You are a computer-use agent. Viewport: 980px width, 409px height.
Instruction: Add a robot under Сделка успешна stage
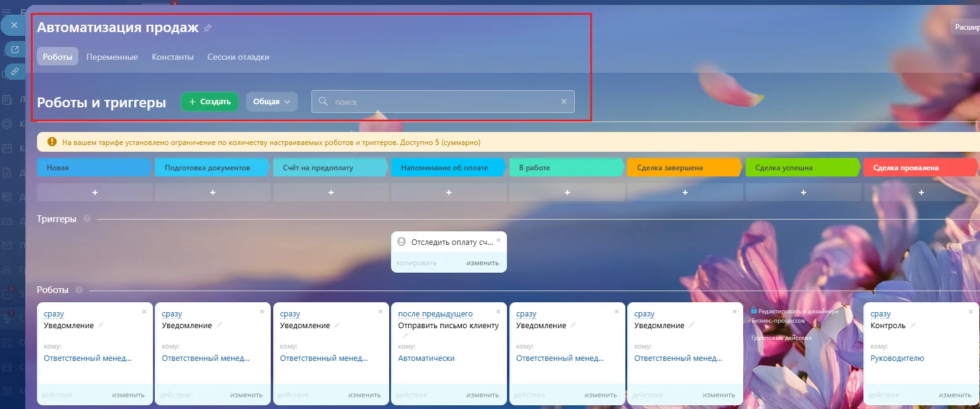coord(804,192)
